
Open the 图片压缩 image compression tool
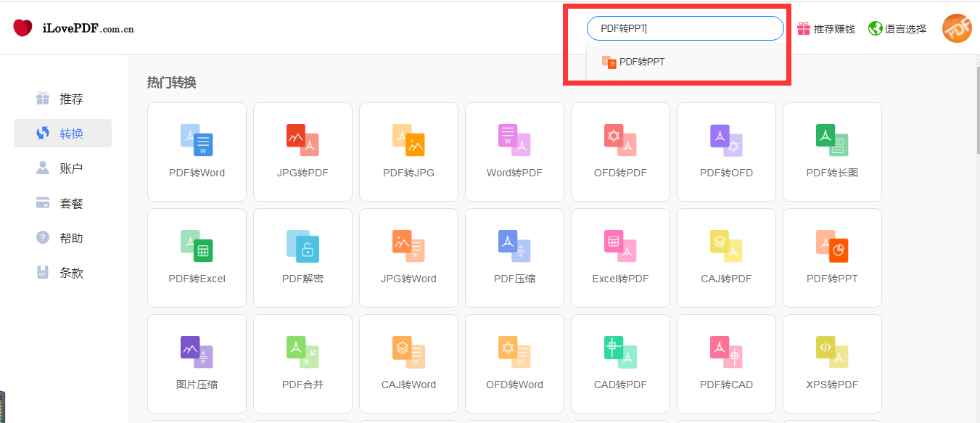[x=197, y=364]
